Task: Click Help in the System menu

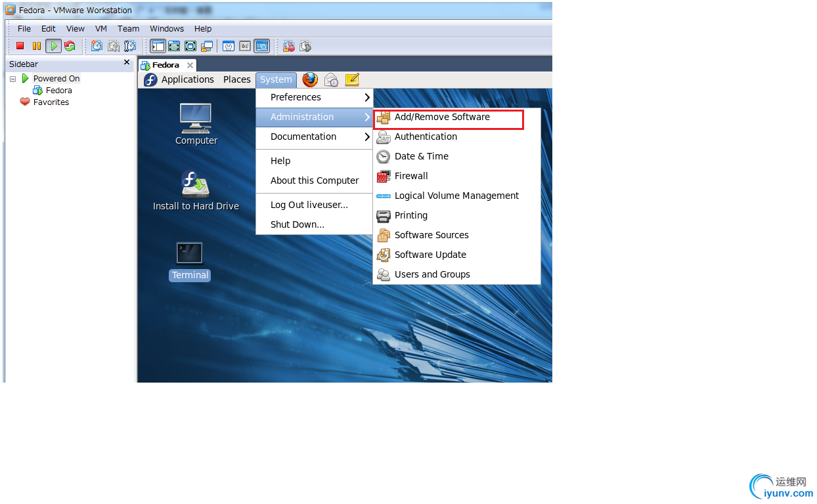Action: [x=315, y=161]
